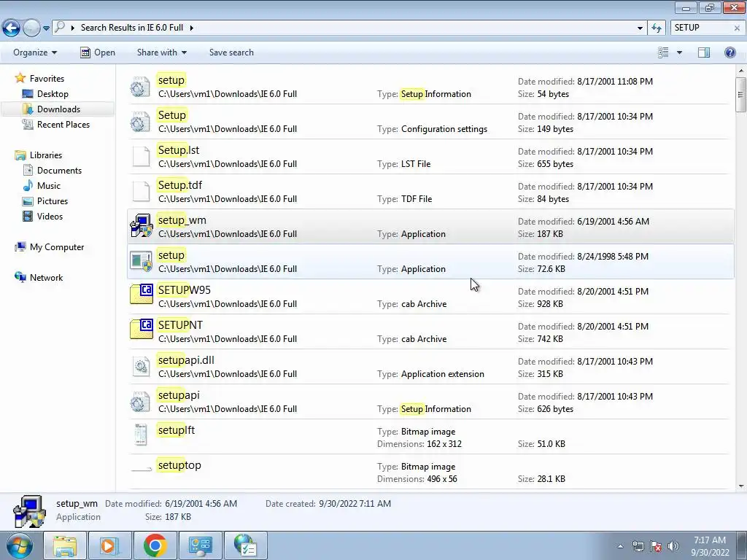Image resolution: width=747 pixels, height=560 pixels.
Task: Select the SETUPW95 cab archive icon
Action: coord(141,294)
